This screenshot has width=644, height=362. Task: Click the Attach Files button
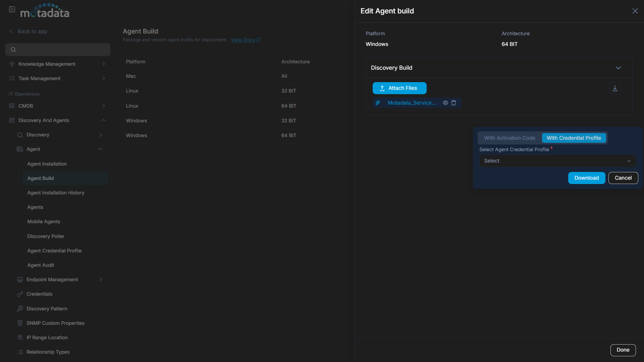point(399,88)
